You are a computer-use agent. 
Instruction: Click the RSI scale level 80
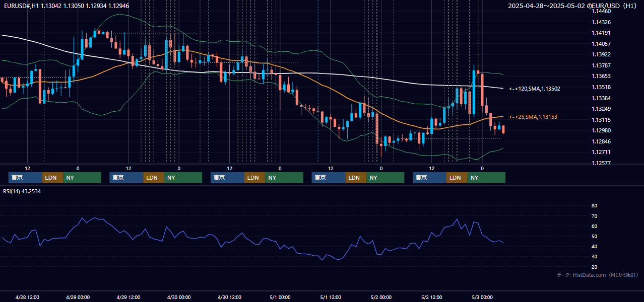coord(594,206)
